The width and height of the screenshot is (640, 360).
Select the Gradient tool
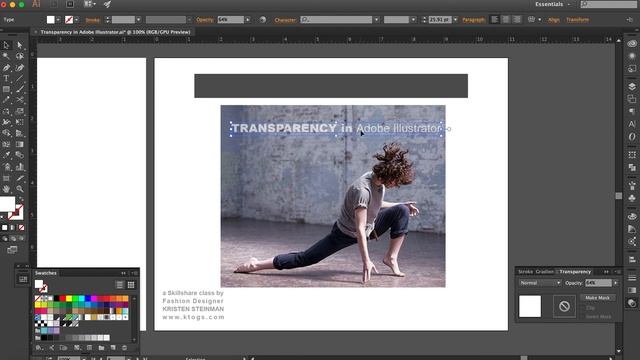tap(19, 144)
